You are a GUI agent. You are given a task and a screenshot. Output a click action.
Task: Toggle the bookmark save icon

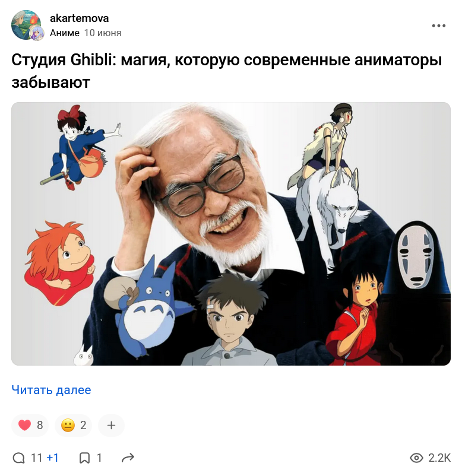84,458
